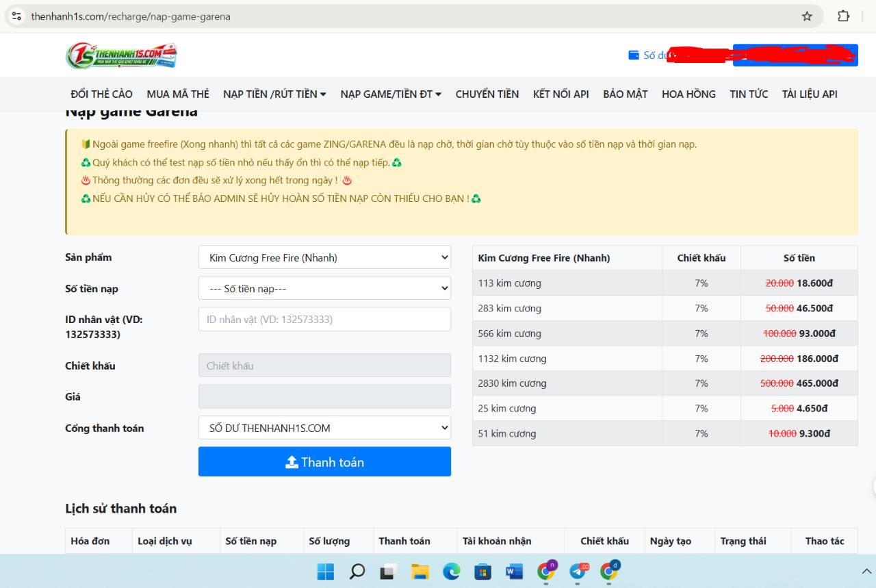Click the '25 kim cương' table row
The image size is (876, 588).
coord(665,409)
